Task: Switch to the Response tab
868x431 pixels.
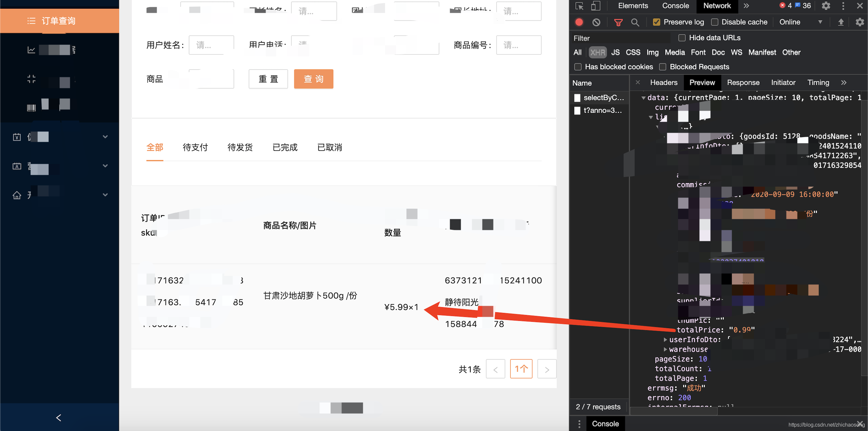Action: coord(743,83)
